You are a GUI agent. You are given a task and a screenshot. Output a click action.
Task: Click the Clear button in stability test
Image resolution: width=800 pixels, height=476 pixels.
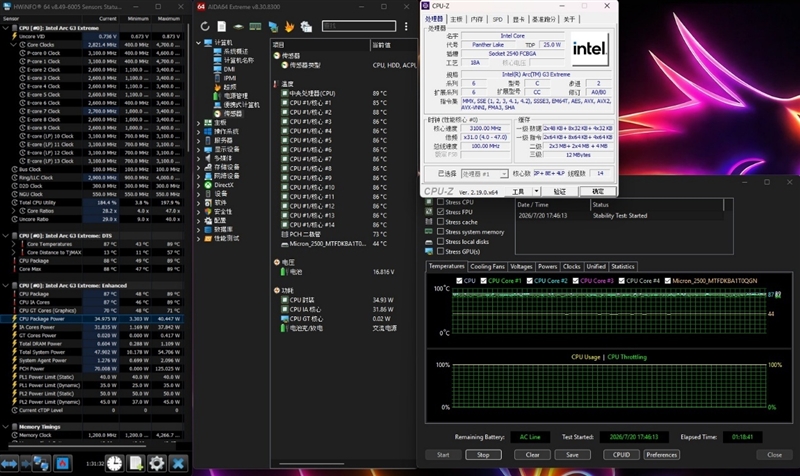pyautogui.click(x=532, y=455)
